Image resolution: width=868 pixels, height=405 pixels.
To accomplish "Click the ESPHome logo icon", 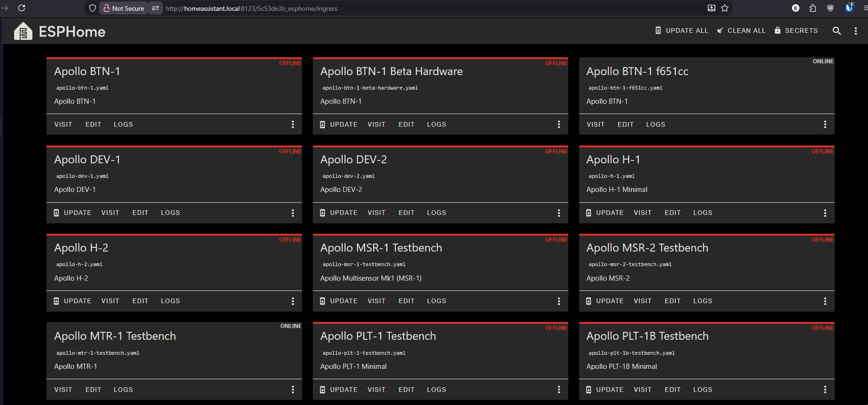I will point(23,31).
